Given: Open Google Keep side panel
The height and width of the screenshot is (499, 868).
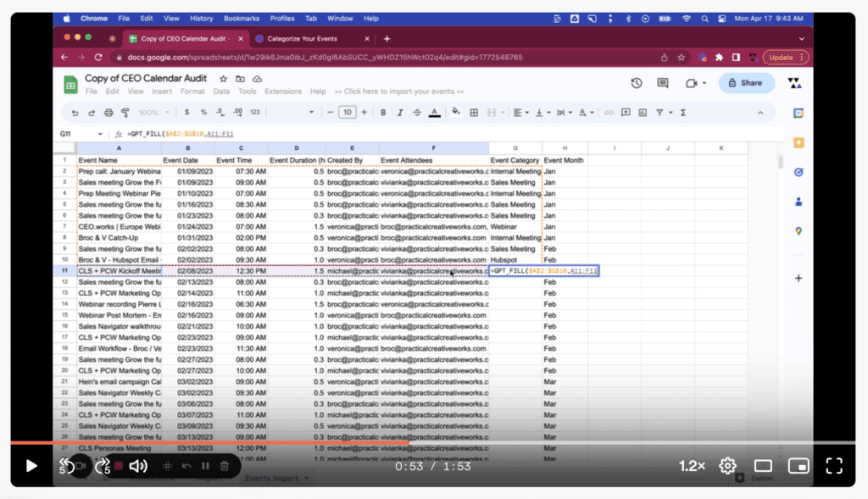Looking at the screenshot, I should 798,142.
